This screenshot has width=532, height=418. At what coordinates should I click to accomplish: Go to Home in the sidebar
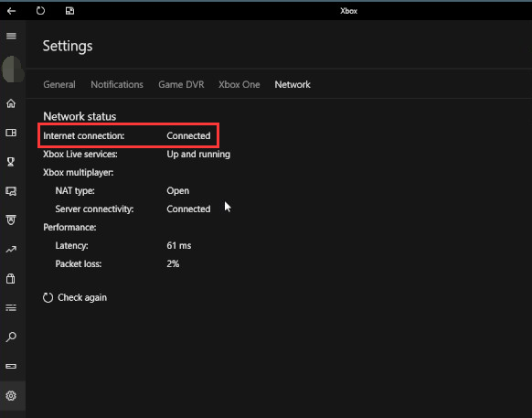[x=11, y=103]
